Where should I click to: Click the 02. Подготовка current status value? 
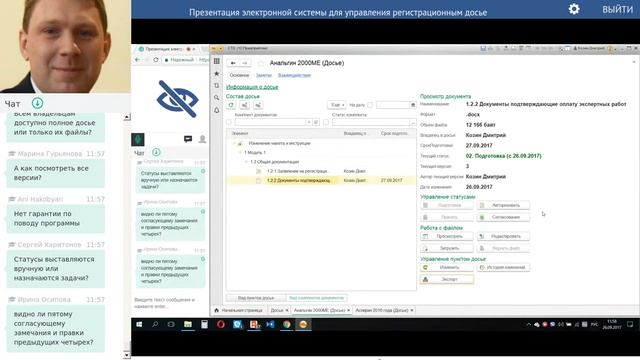[x=503, y=156]
